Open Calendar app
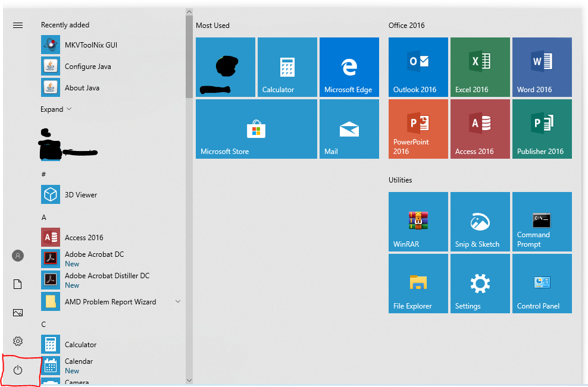Image resolution: width=588 pixels, height=387 pixels. (x=111, y=366)
